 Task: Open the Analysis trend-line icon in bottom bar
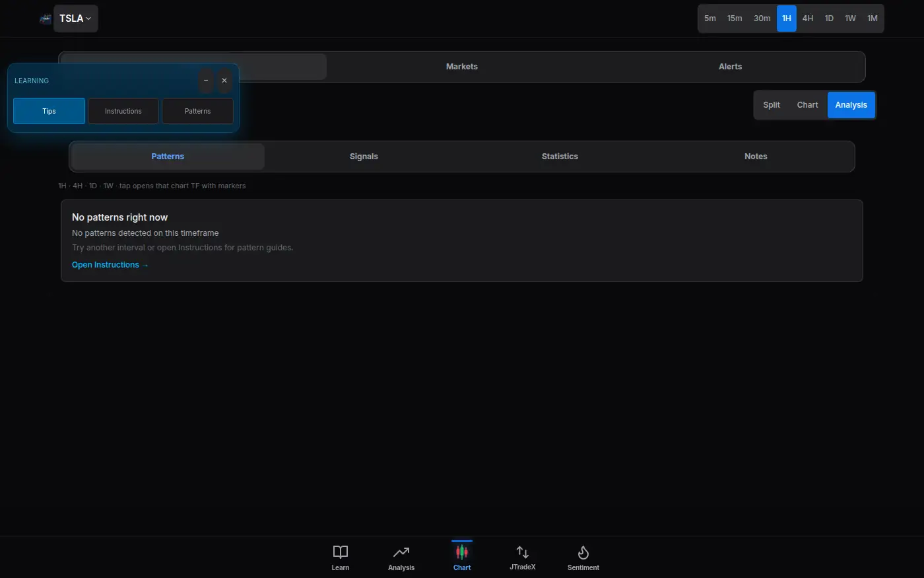click(401, 552)
